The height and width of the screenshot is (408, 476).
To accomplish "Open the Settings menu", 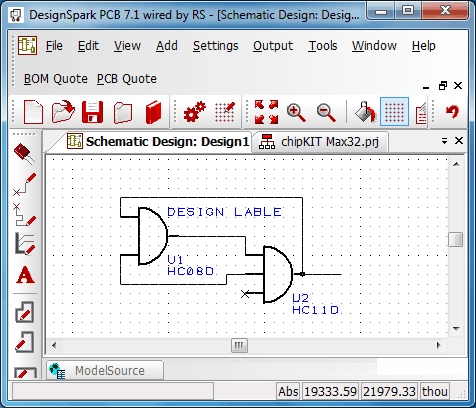I will coord(215,46).
